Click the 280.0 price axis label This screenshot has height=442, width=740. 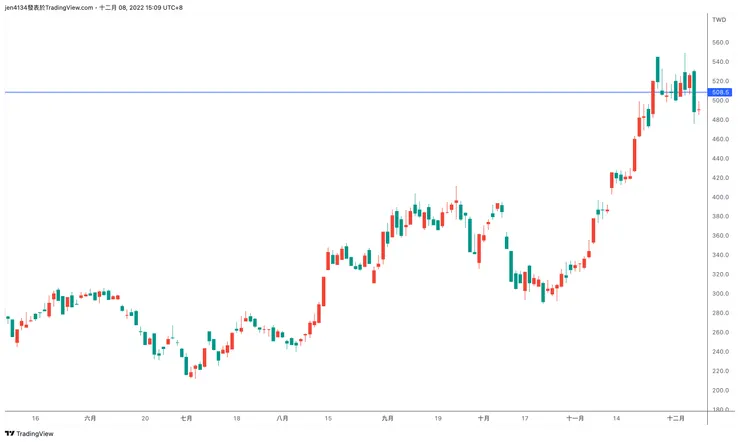tap(721, 313)
